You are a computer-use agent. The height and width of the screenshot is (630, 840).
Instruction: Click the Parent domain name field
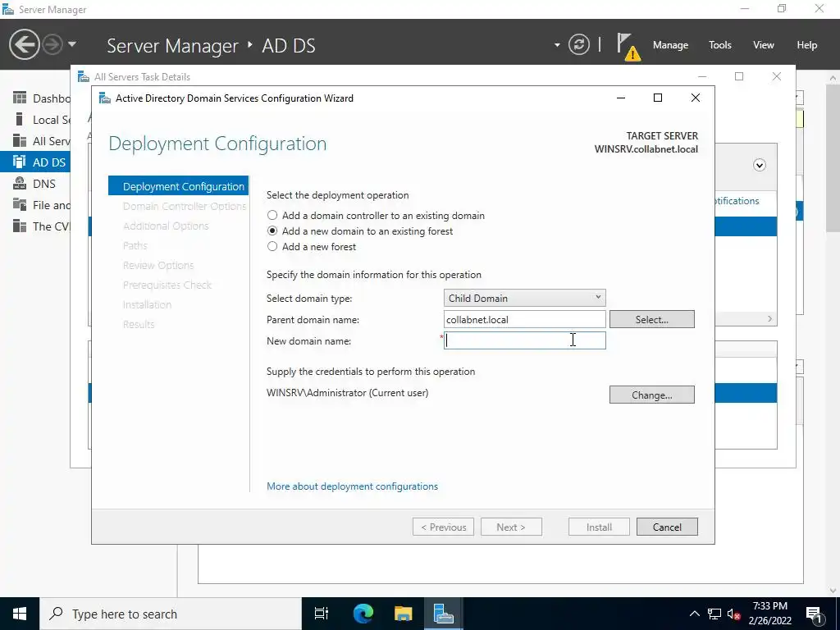524,319
